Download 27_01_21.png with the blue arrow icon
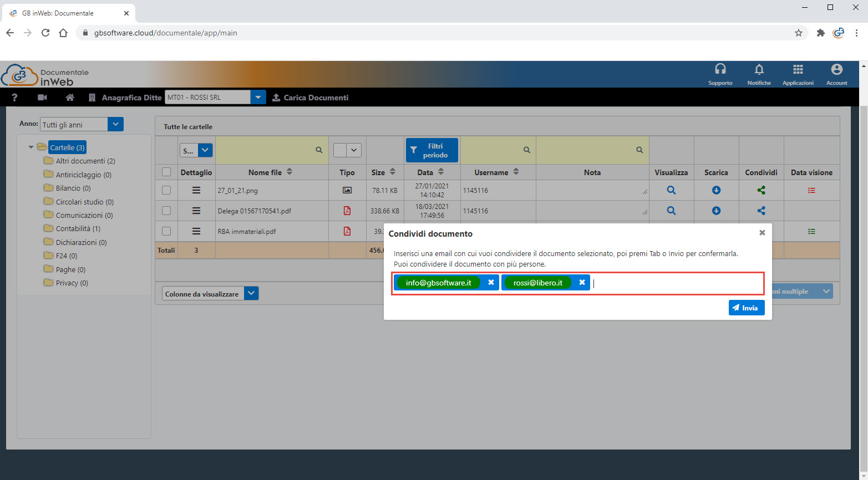The image size is (868, 480). coord(716,190)
